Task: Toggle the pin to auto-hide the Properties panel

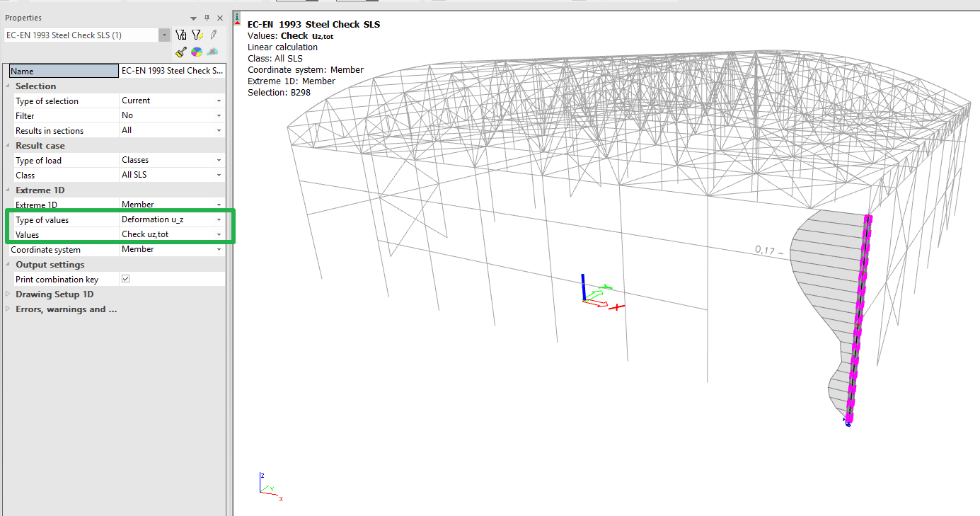Action: (207, 18)
